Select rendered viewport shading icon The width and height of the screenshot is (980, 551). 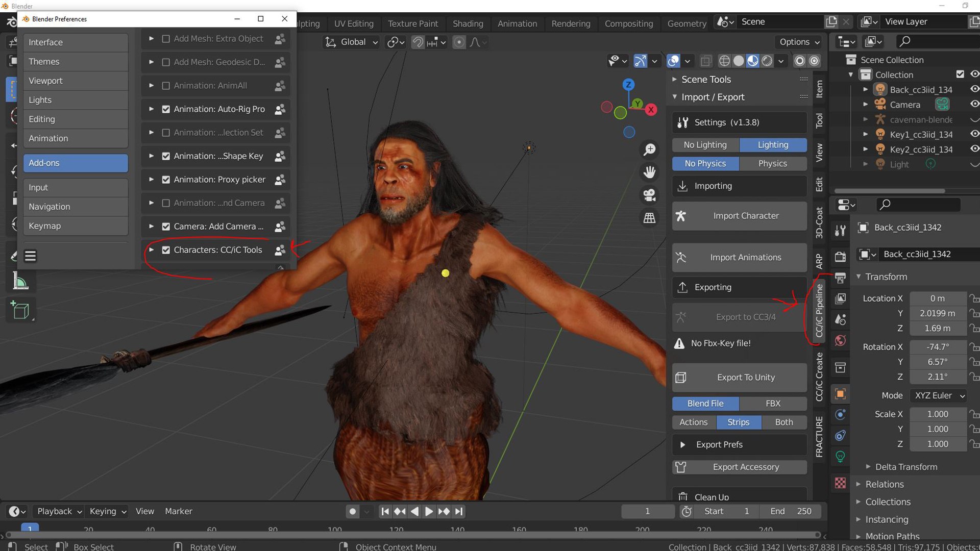click(767, 61)
